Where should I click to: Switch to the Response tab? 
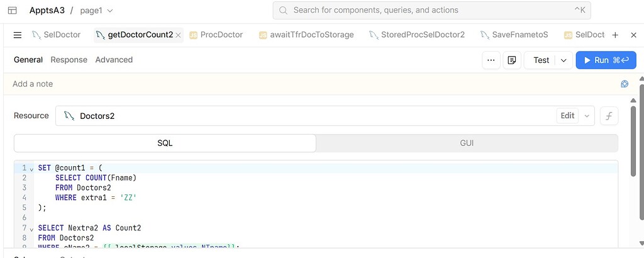(x=69, y=60)
